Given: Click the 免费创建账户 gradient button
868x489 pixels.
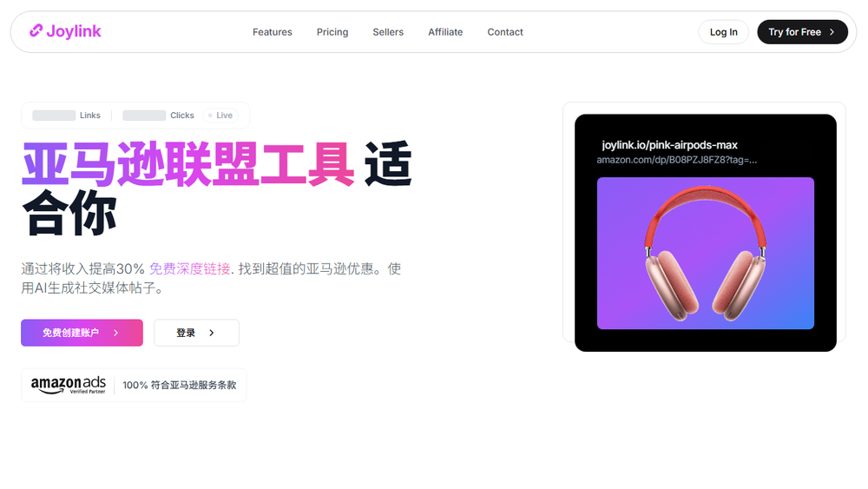Looking at the screenshot, I should coord(82,333).
